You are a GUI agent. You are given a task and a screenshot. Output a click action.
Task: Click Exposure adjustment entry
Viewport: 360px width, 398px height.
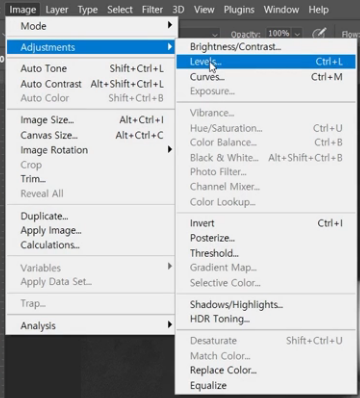[x=266, y=91]
